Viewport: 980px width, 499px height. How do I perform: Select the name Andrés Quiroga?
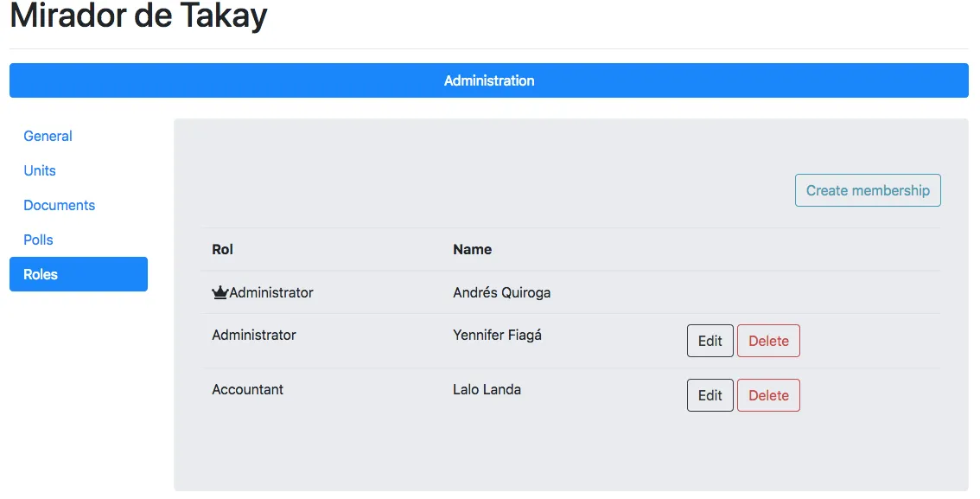[501, 292]
